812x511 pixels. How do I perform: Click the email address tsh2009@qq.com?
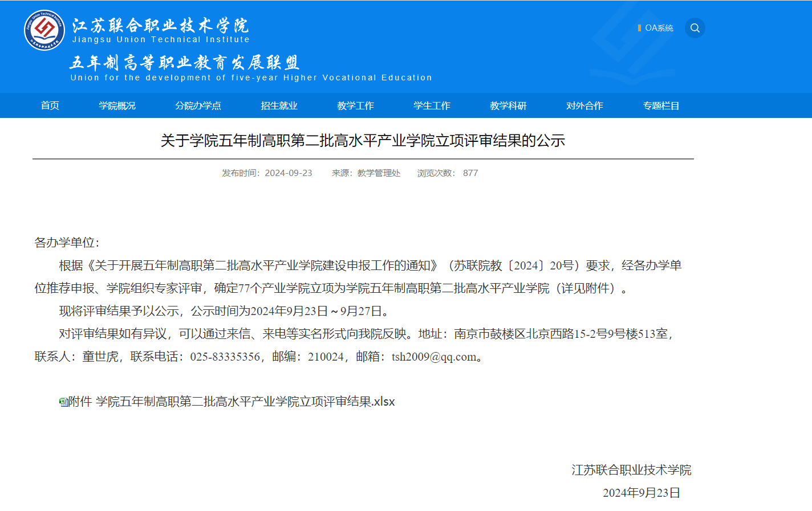tap(434, 357)
